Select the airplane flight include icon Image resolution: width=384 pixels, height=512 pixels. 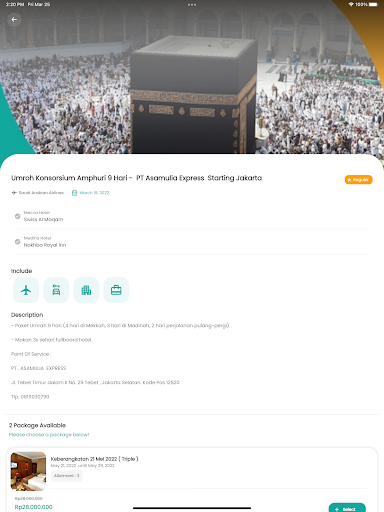point(26,290)
